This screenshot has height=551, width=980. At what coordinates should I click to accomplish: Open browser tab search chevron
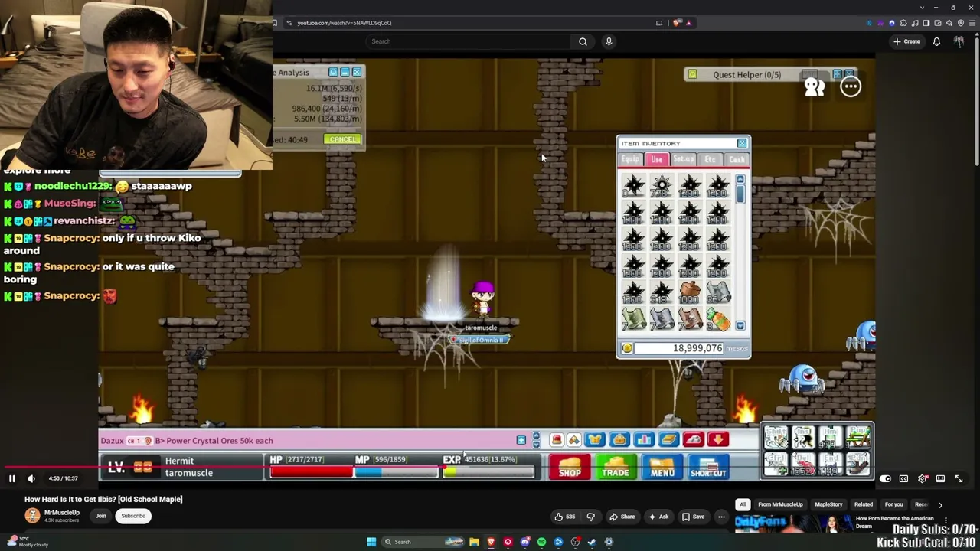[x=922, y=8]
